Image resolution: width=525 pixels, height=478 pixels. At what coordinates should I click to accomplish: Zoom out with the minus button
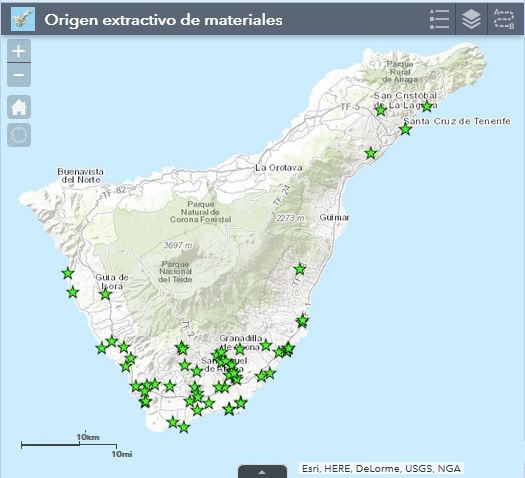point(19,75)
